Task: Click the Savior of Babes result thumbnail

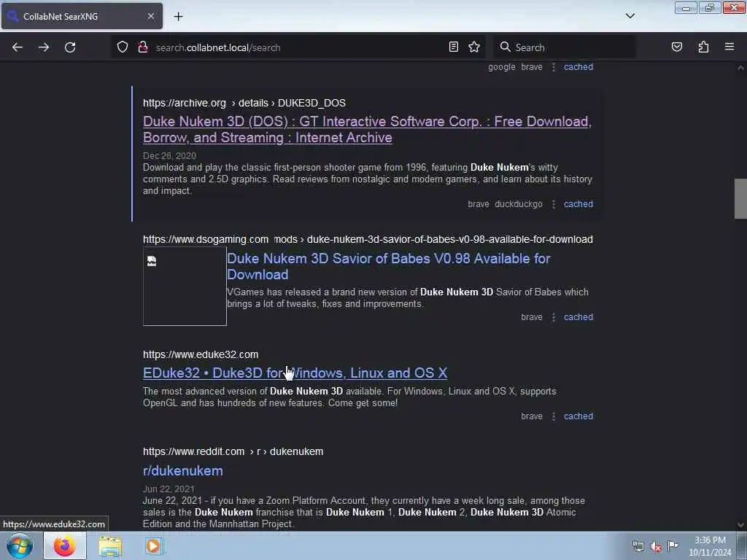Action: (185, 286)
